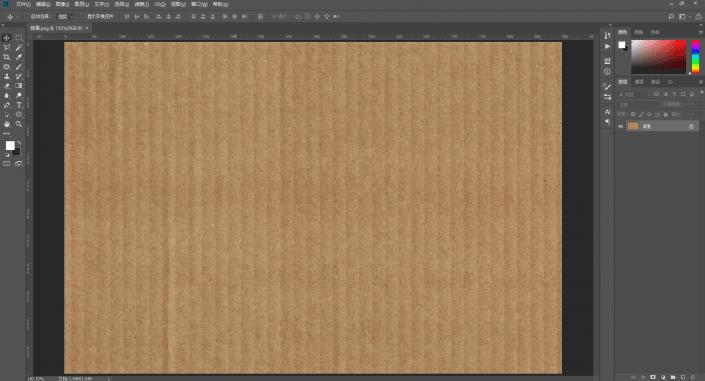This screenshot has height=381, width=705.
Task: Select the Quick Selection wand tool
Action: (19, 48)
